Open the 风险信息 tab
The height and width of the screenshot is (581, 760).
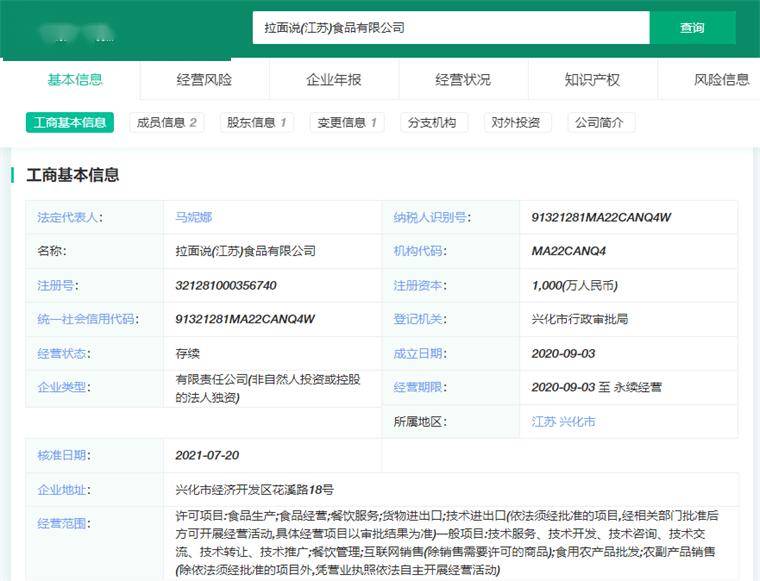point(721,79)
